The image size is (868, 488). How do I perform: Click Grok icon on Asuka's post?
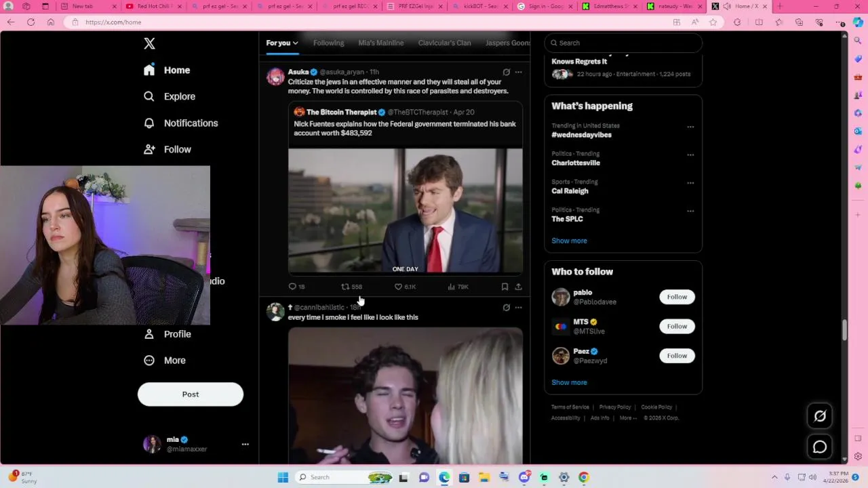point(506,72)
